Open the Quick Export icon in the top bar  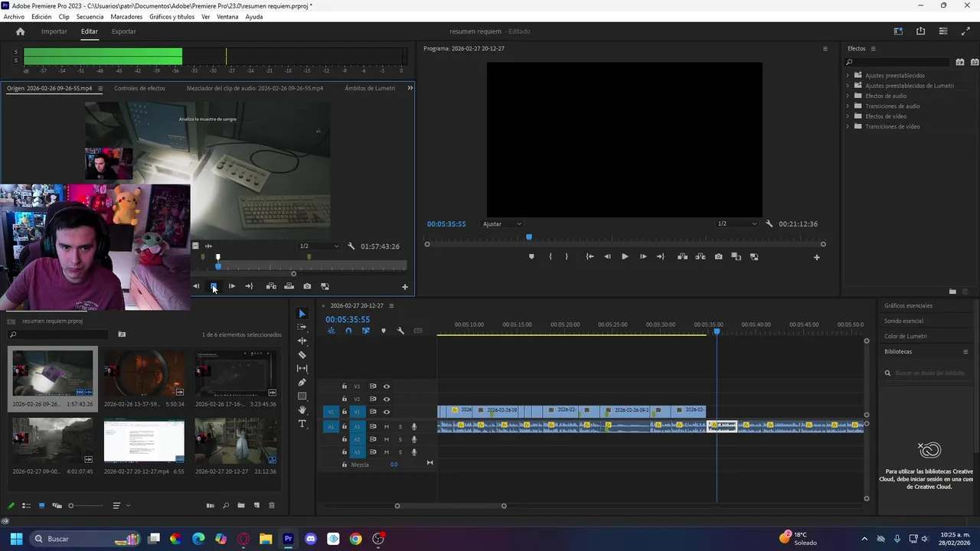pyautogui.click(x=920, y=31)
